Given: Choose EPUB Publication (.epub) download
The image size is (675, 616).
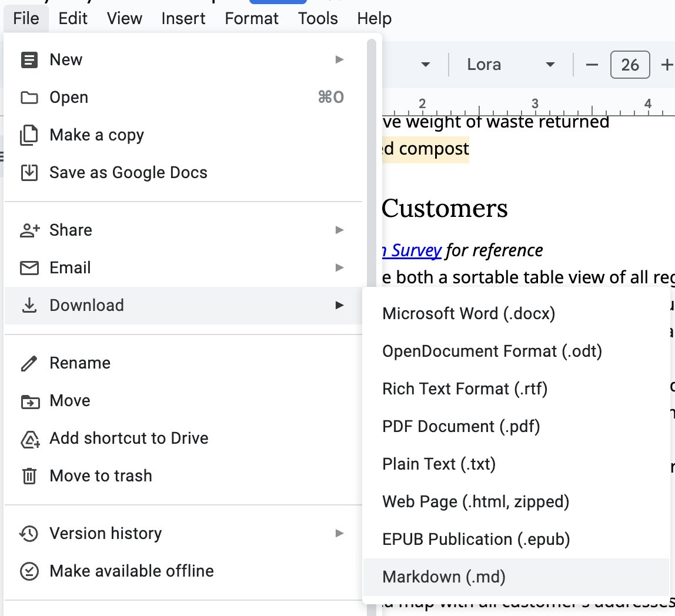Looking at the screenshot, I should click(516, 540).
